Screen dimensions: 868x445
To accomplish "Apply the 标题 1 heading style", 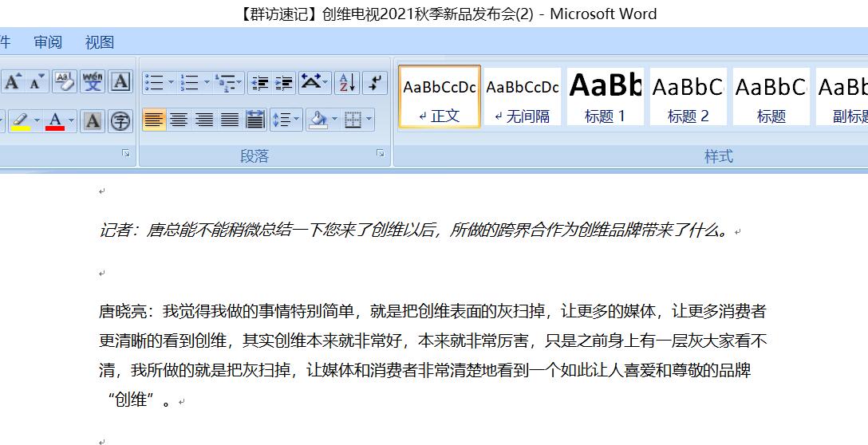I will pyautogui.click(x=605, y=96).
